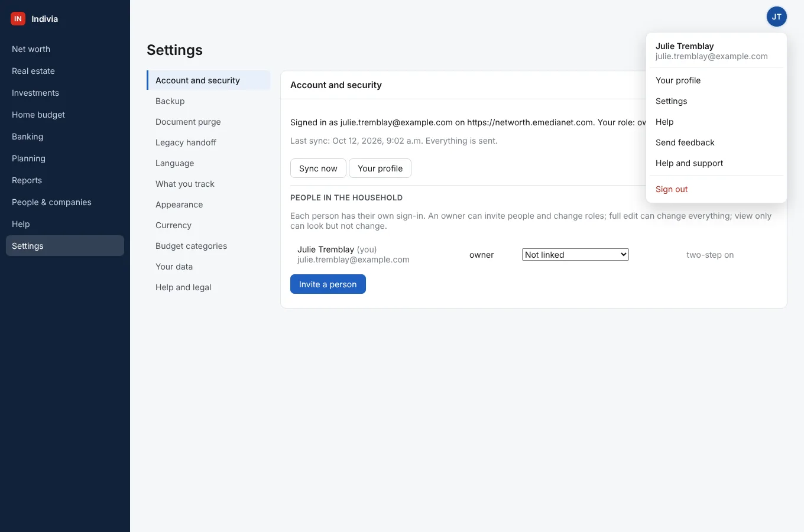Viewport: 804px width, 532px height.
Task: Select Help in user dropdown menu
Action: click(x=717, y=122)
